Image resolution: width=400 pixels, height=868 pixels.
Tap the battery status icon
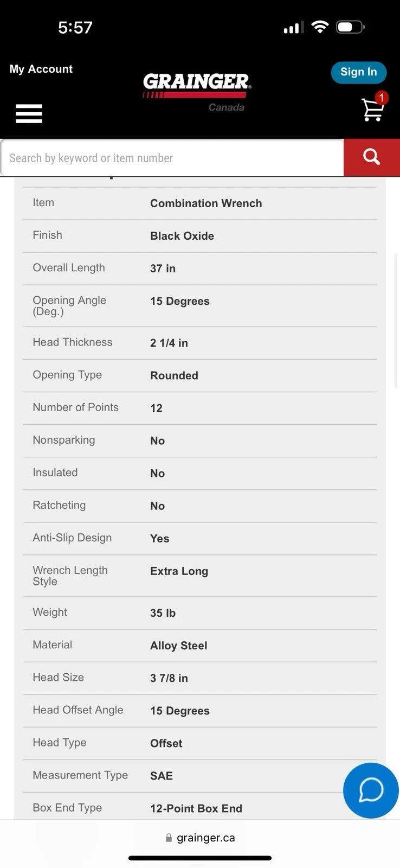point(350,27)
